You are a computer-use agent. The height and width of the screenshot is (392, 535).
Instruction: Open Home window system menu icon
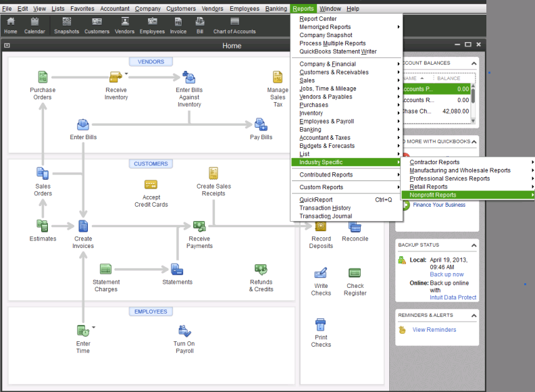coord(7,45)
